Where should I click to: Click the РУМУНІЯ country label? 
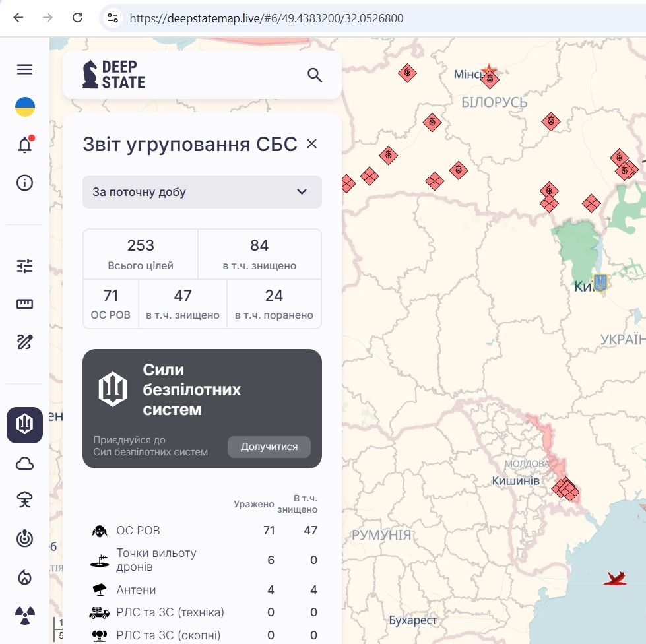point(381,535)
